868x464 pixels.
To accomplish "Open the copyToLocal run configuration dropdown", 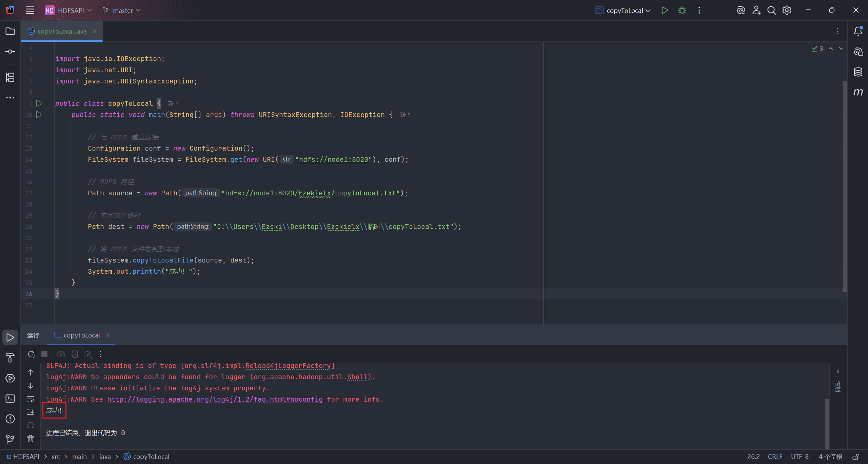I will click(623, 10).
